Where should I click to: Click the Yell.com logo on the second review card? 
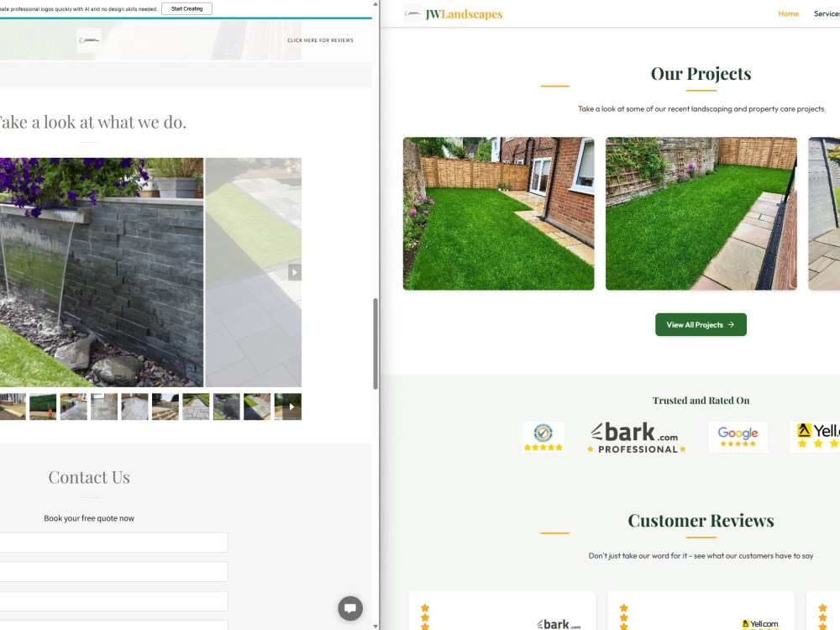click(760, 624)
